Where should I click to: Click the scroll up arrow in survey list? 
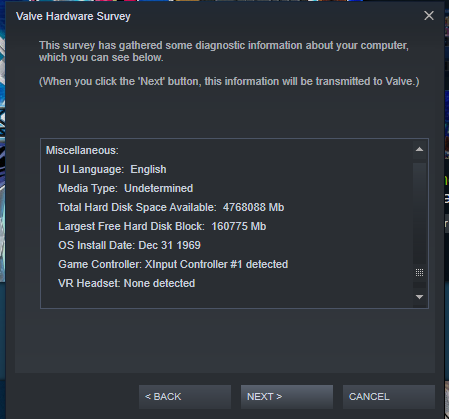coord(419,149)
